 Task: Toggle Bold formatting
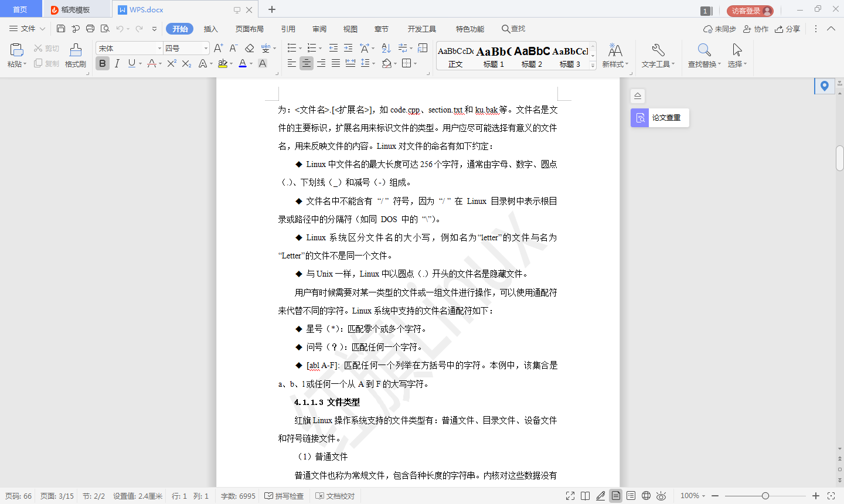pos(103,63)
